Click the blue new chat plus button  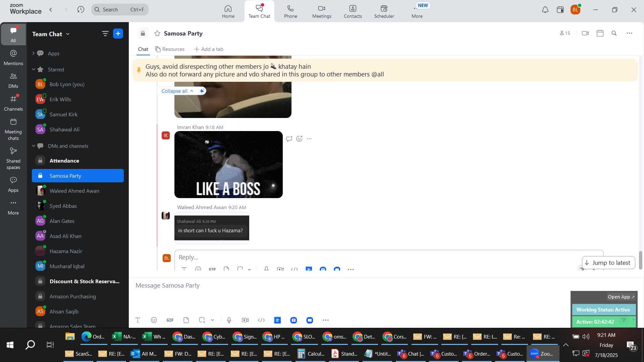click(118, 34)
